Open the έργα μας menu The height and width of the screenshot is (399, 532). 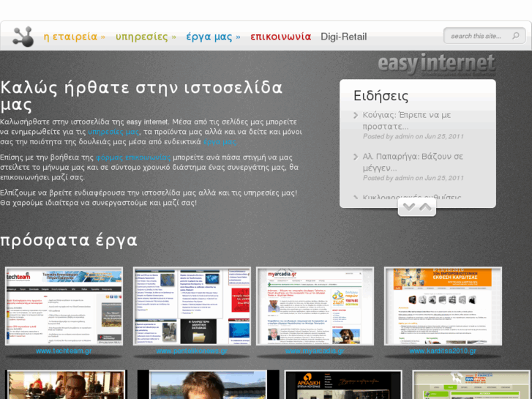coord(213,37)
